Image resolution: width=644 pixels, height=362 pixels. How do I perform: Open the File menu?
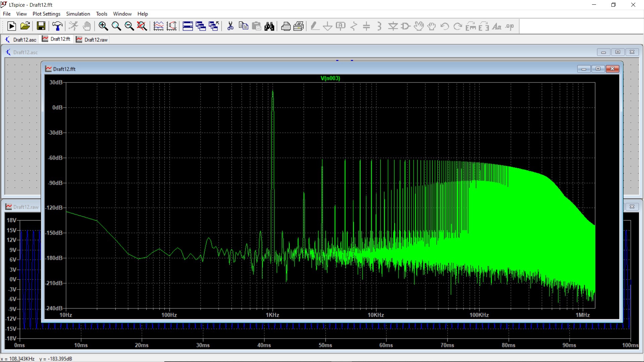coord(7,14)
